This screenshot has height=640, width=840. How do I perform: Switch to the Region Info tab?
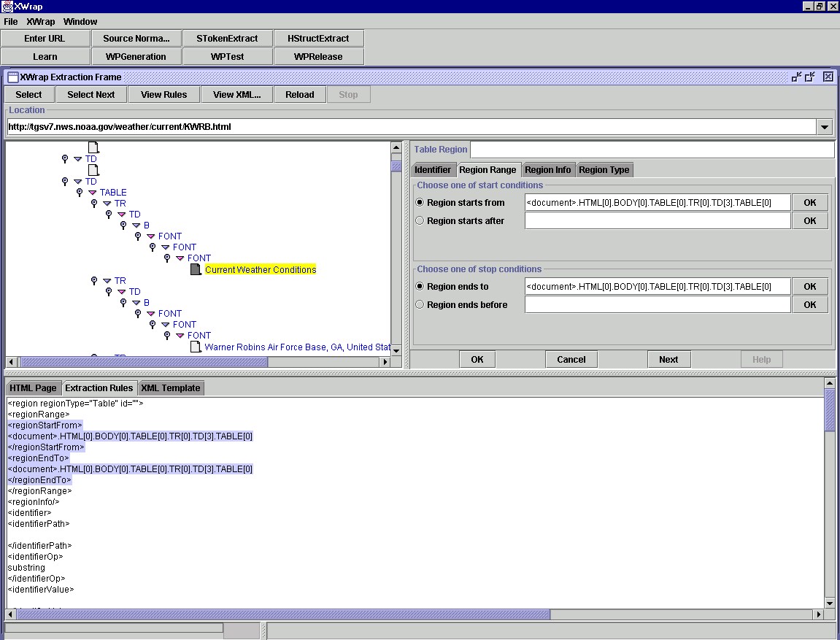(548, 170)
